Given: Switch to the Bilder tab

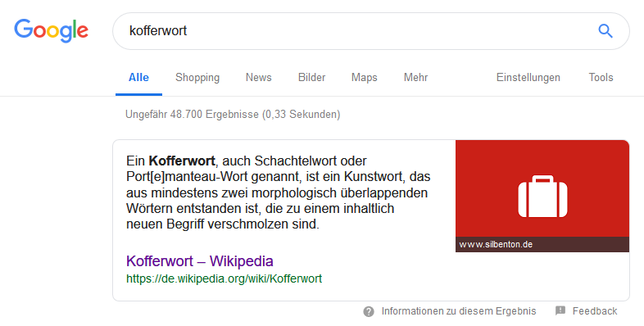Looking at the screenshot, I should click(x=311, y=78).
